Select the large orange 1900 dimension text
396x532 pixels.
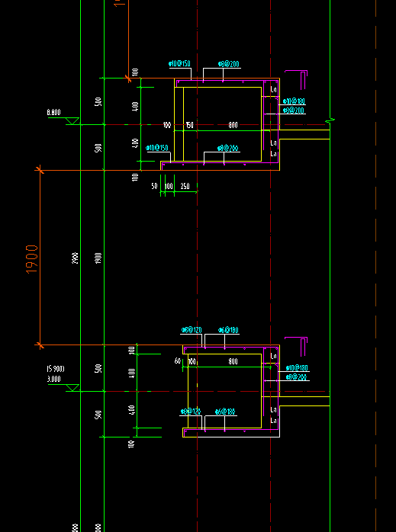click(x=31, y=259)
